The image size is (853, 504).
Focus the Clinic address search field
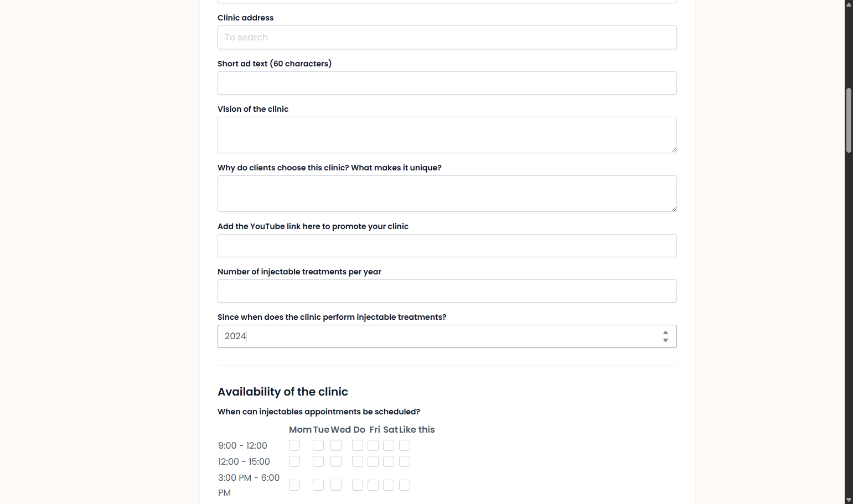pyautogui.click(x=447, y=38)
